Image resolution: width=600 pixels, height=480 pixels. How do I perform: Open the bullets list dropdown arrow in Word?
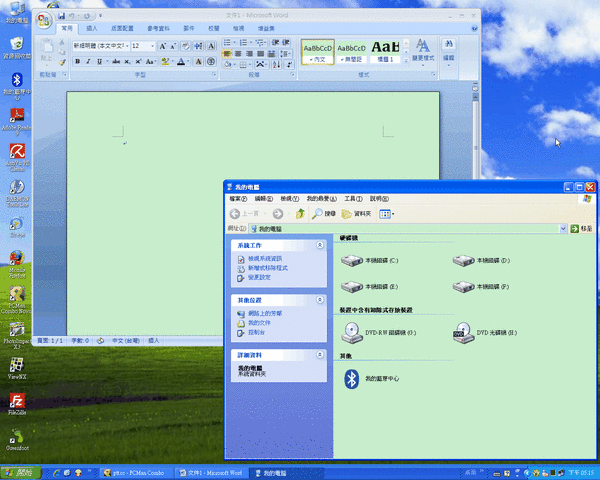click(x=235, y=42)
